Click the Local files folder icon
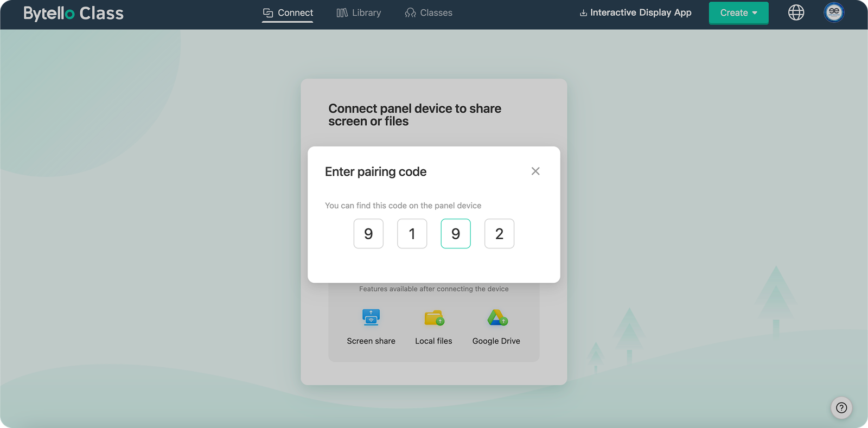 pyautogui.click(x=434, y=318)
